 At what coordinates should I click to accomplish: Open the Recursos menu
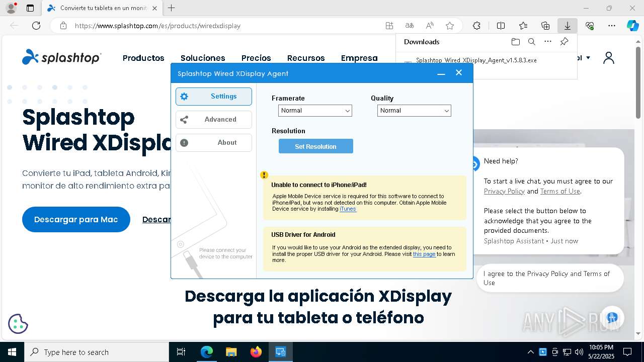306,58
